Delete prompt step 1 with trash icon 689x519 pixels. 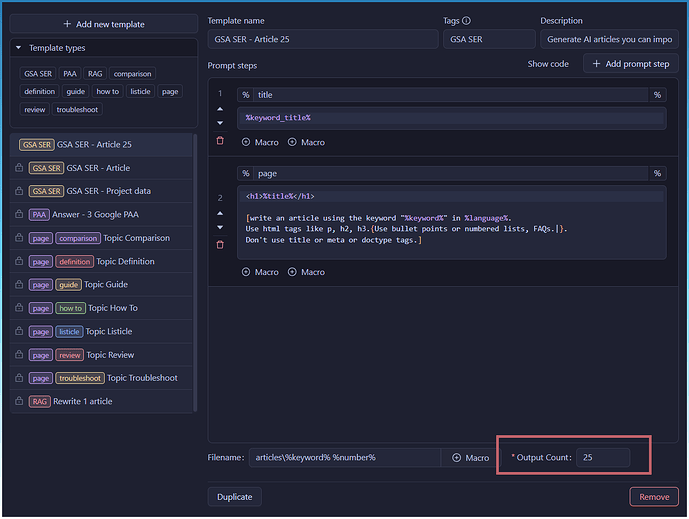[x=220, y=141]
